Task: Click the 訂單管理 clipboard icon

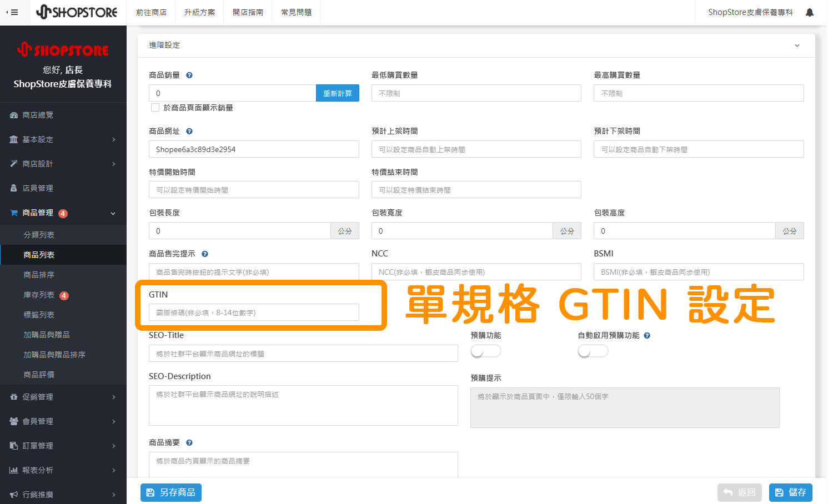Action: click(x=14, y=446)
